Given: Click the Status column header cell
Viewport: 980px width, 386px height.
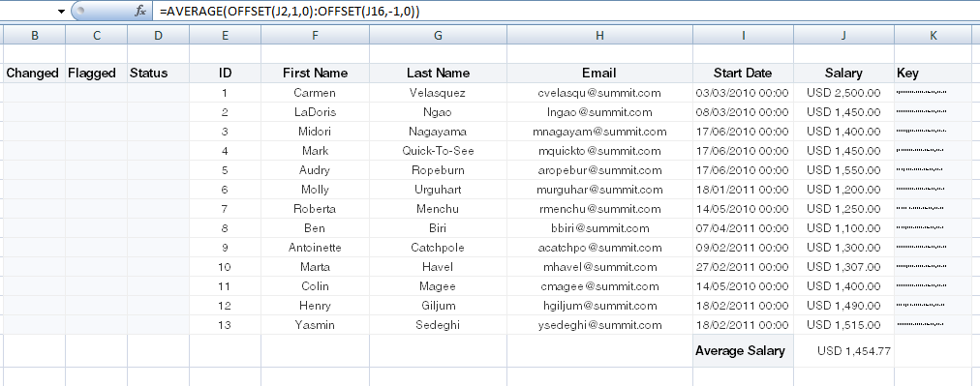Looking at the screenshot, I should click(x=158, y=74).
